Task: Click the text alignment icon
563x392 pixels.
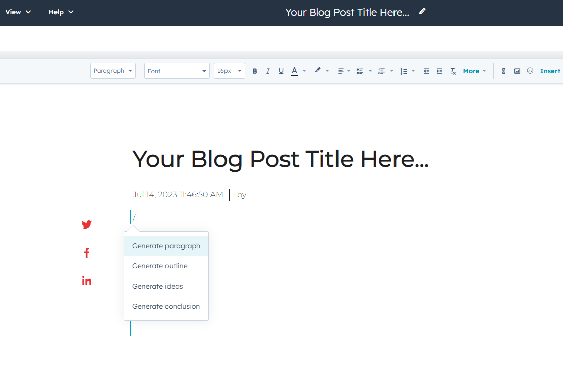Action: point(341,71)
